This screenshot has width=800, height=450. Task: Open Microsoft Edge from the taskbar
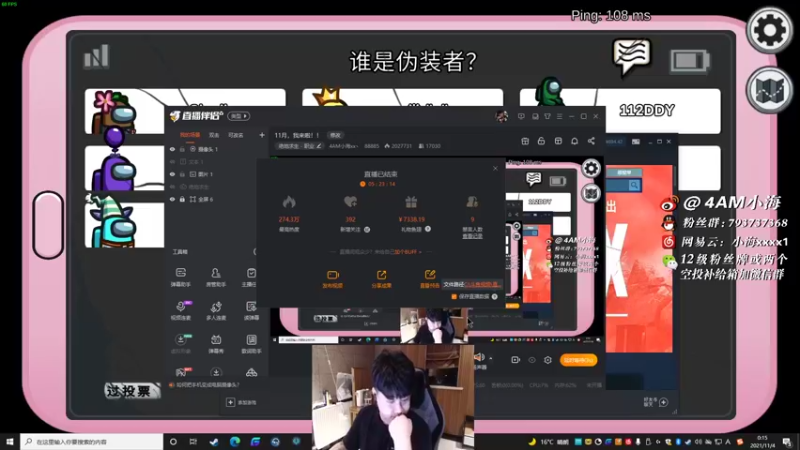(x=235, y=441)
